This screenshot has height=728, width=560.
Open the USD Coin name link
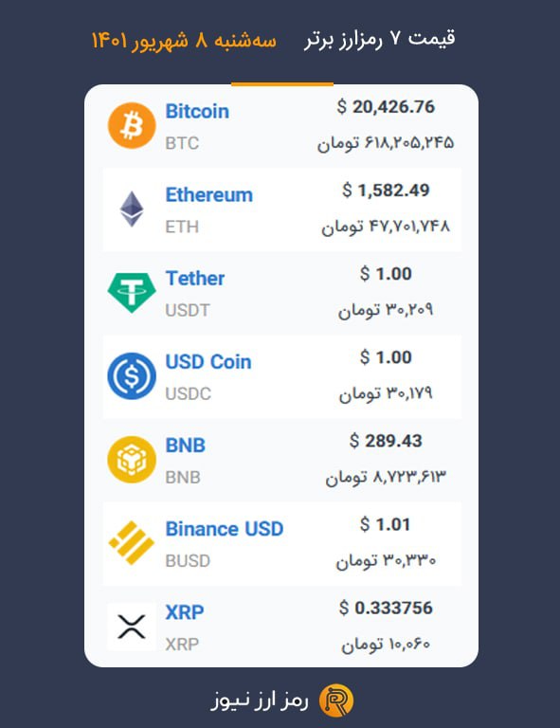[208, 362]
